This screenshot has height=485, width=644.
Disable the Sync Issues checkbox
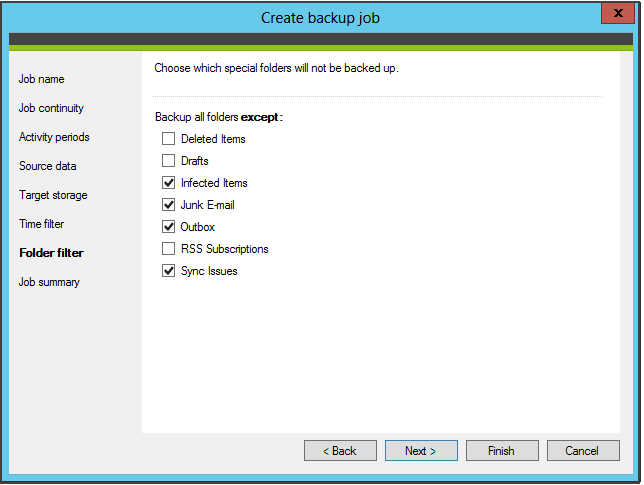(x=168, y=271)
